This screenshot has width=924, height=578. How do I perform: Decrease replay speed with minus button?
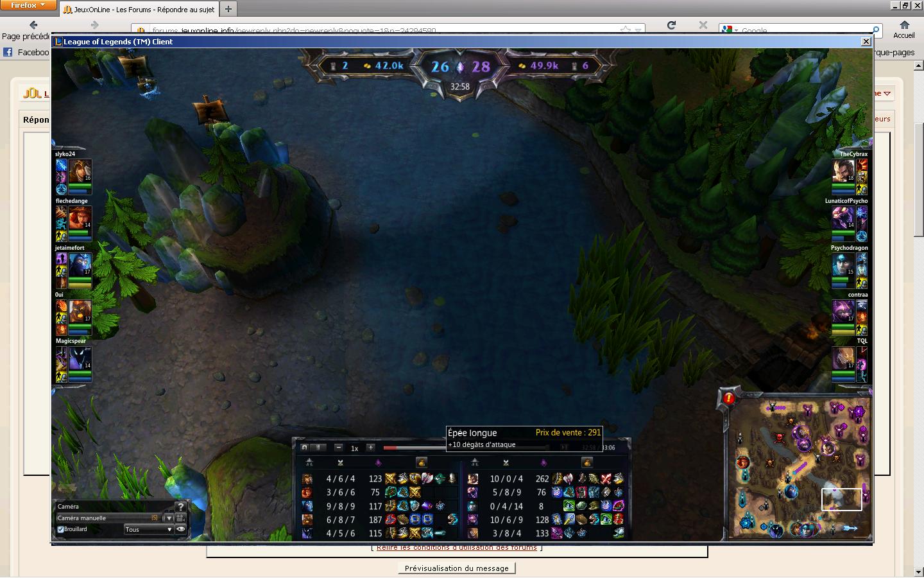point(339,448)
